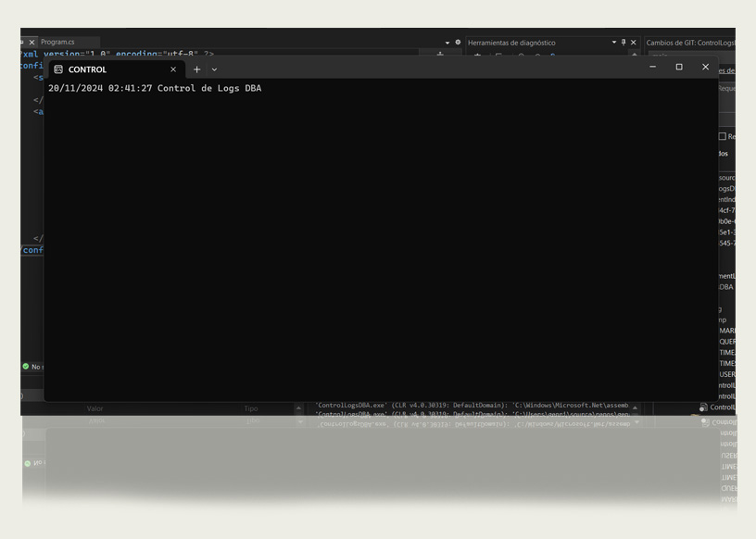Viewport: 756px width, 539px height.
Task: Select the ControlL file item icon
Action: pos(704,407)
